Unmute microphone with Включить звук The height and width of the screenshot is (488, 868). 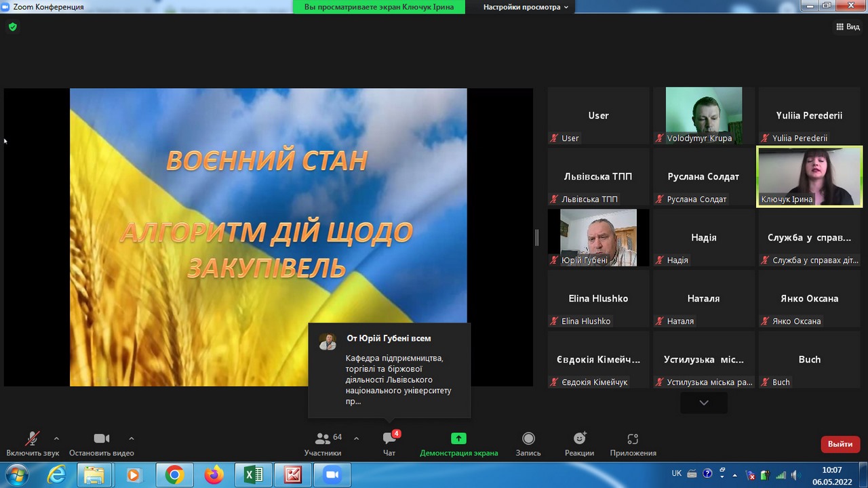(32, 439)
